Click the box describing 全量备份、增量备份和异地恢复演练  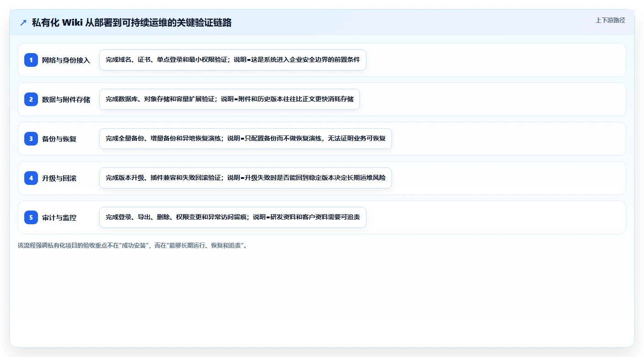point(246,139)
